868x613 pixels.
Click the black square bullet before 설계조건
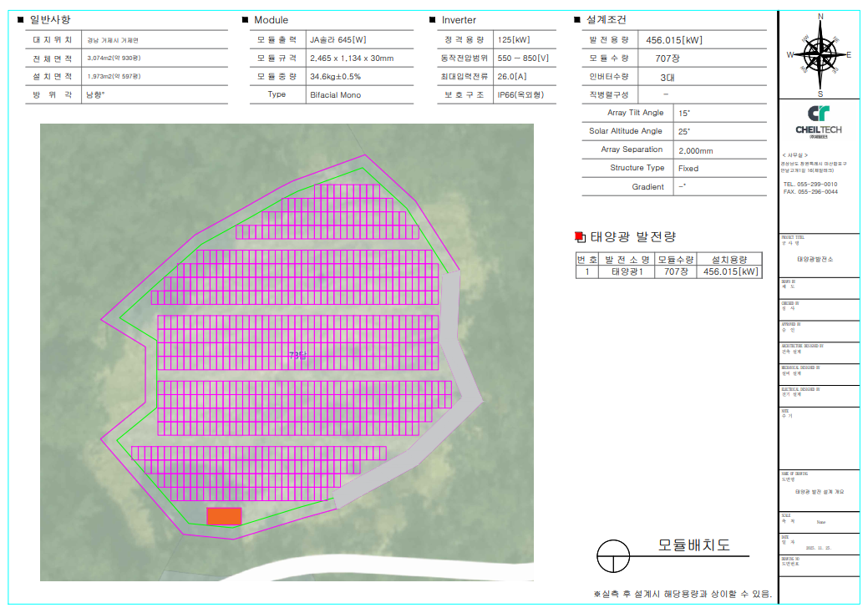point(577,20)
